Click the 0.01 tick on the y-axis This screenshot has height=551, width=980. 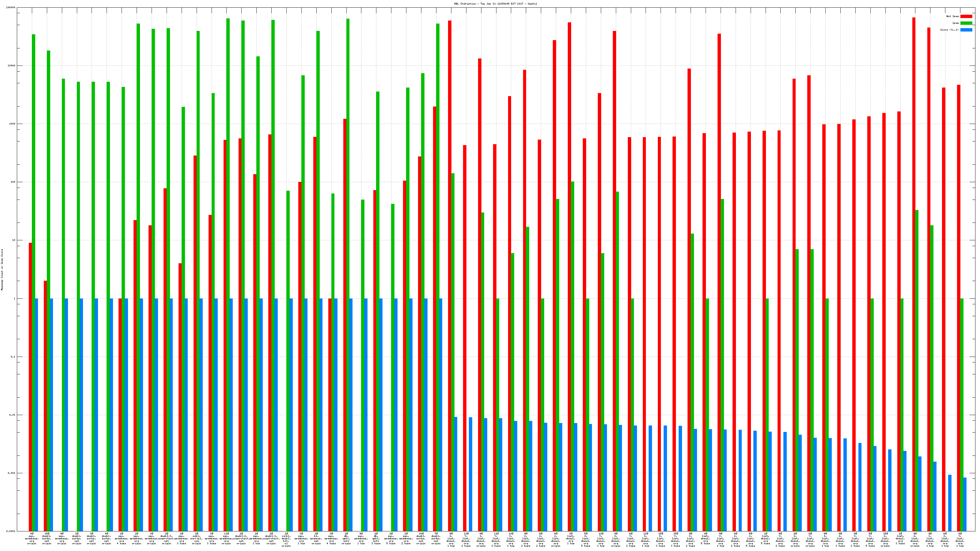tap(12, 415)
